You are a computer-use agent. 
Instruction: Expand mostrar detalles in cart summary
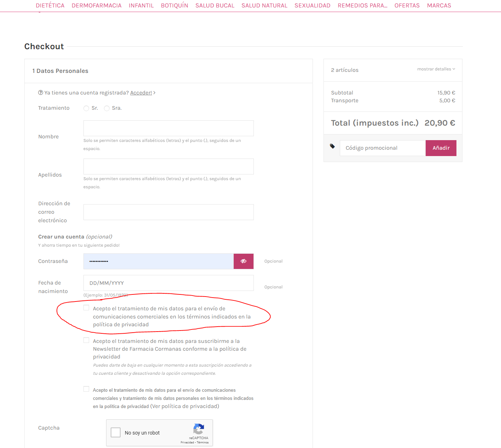point(436,69)
